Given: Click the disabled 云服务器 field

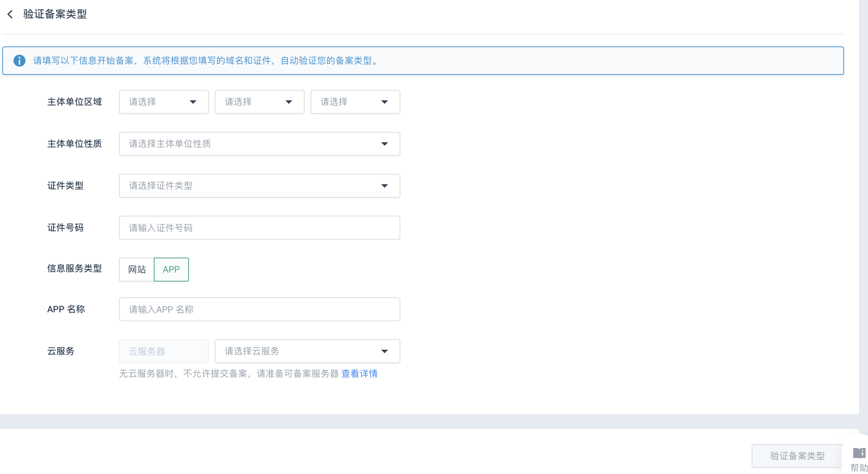Looking at the screenshot, I should point(163,351).
